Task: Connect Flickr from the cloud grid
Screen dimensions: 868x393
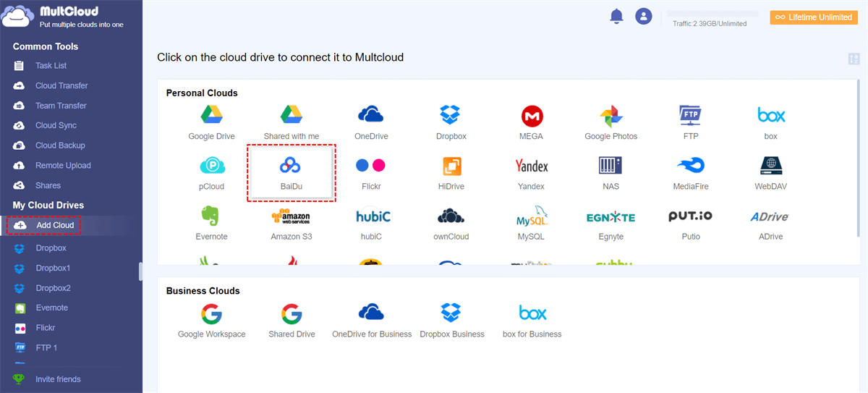Action: 370,172
